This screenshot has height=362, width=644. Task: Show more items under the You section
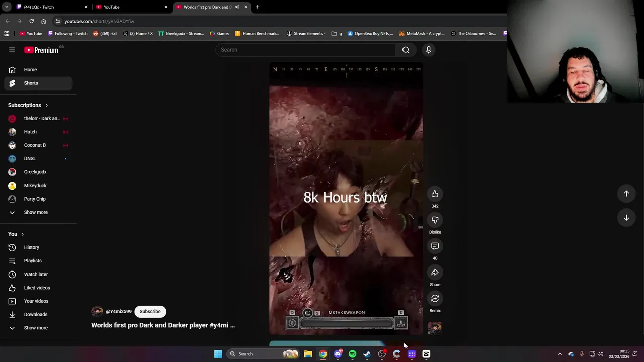click(x=38, y=328)
